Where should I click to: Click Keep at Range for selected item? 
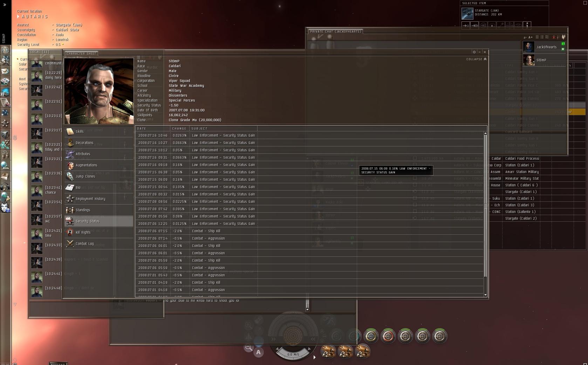click(x=501, y=25)
